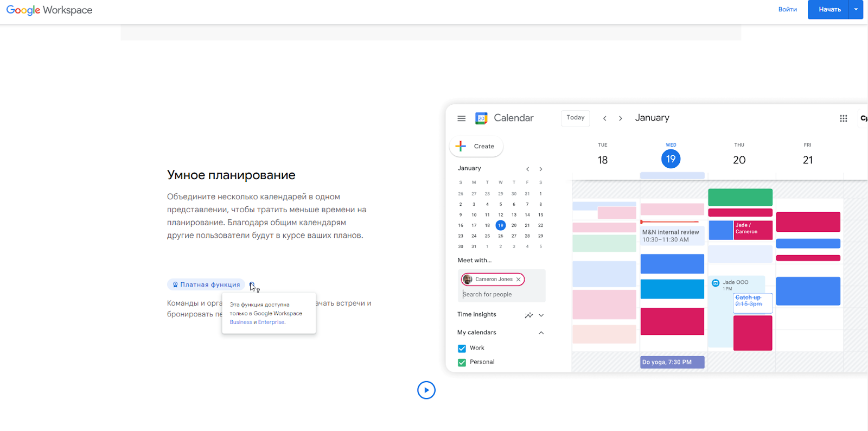Click the Meet with... label

pyautogui.click(x=474, y=261)
